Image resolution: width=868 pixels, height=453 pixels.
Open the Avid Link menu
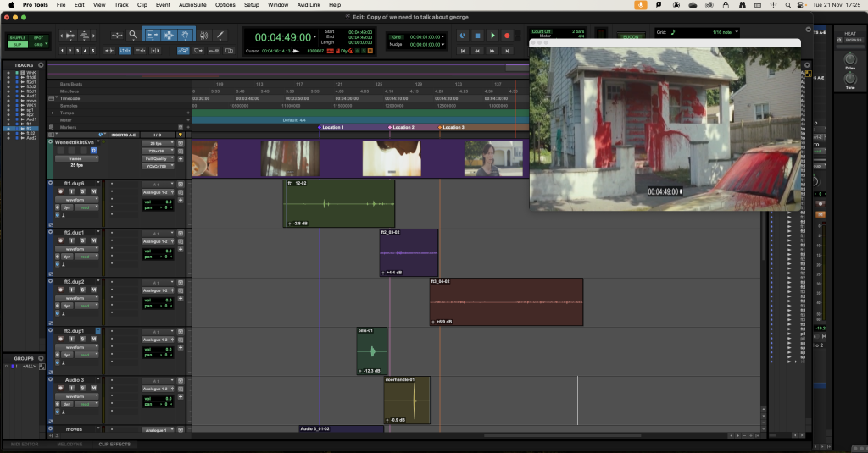click(x=309, y=5)
